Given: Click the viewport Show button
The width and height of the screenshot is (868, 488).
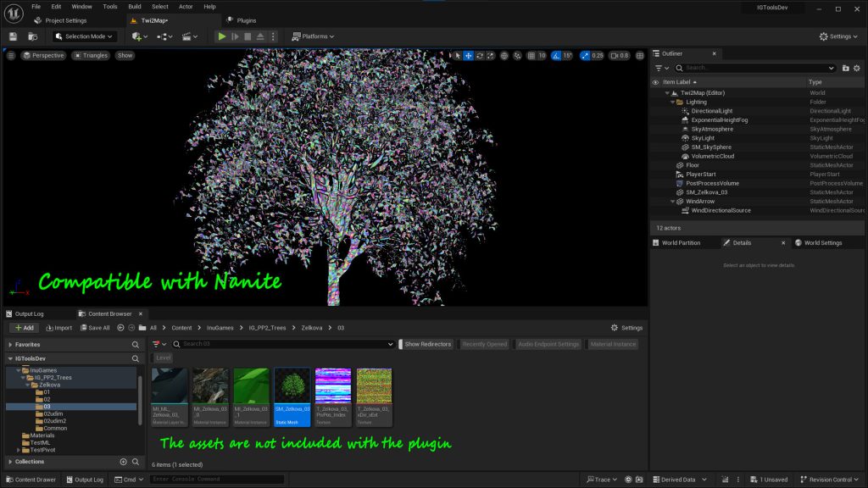Looking at the screenshot, I should [x=125, y=55].
